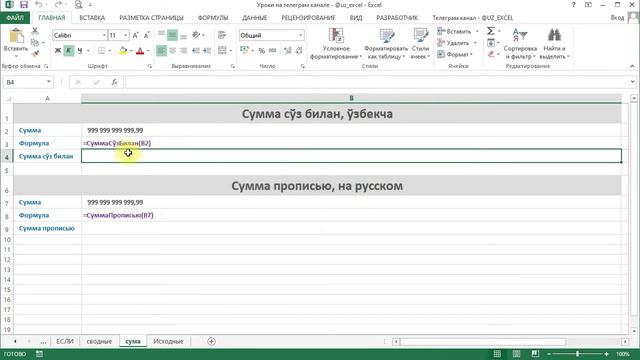
Task: Toggle italic К formatting
Action: tap(69, 51)
